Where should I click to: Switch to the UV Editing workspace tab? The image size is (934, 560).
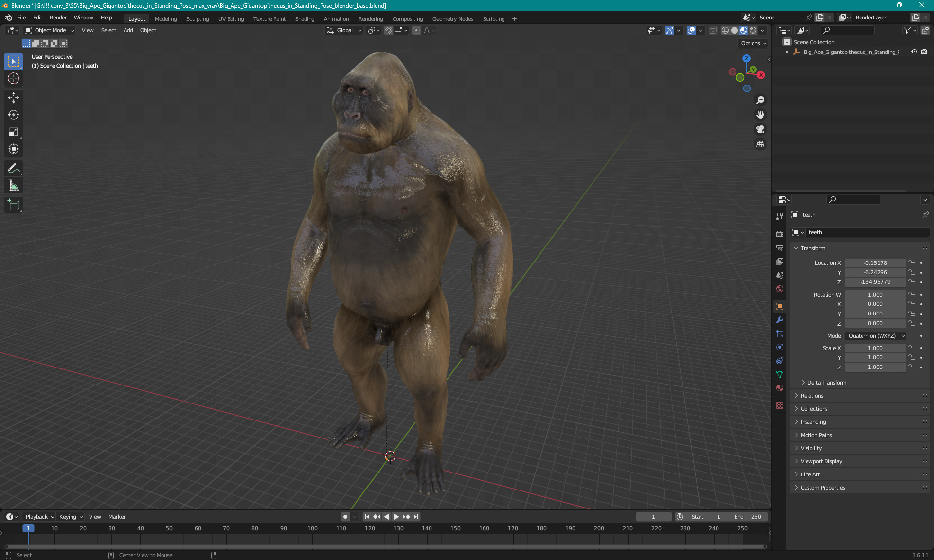[231, 19]
